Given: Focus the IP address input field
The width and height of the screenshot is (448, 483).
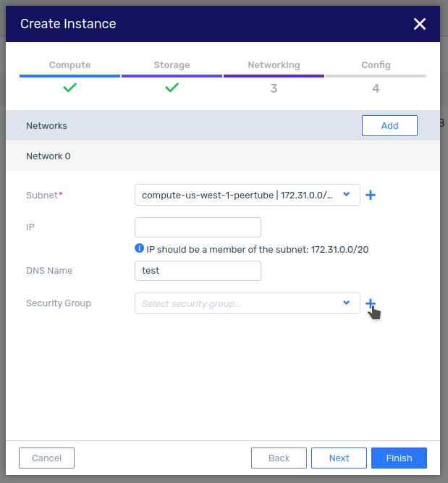Looking at the screenshot, I should pyautogui.click(x=198, y=227).
